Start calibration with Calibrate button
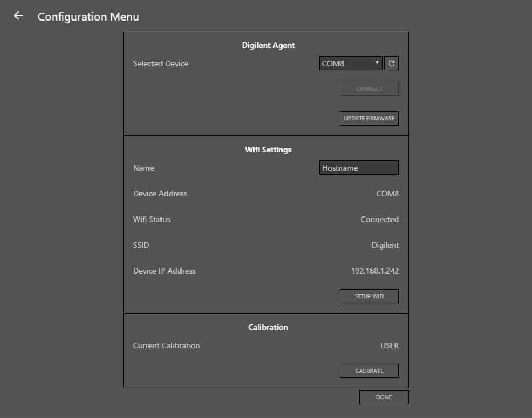This screenshot has height=418, width=532. 369,371
